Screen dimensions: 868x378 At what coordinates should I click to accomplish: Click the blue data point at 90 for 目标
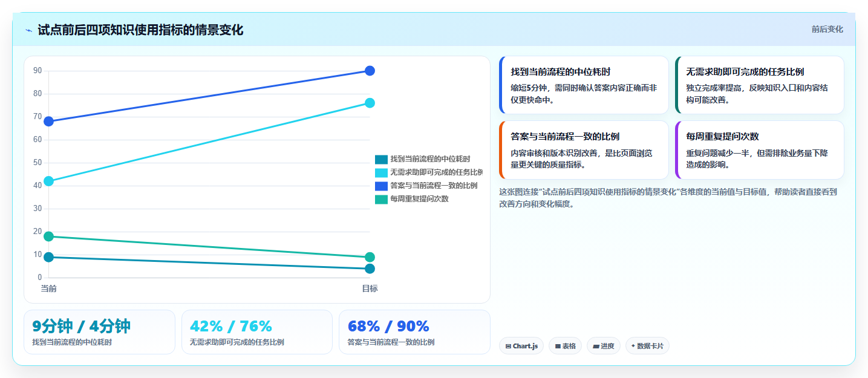coord(370,71)
